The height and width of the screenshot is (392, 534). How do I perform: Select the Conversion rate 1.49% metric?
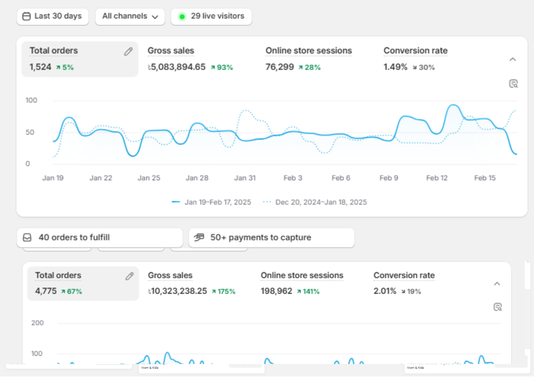click(x=416, y=59)
